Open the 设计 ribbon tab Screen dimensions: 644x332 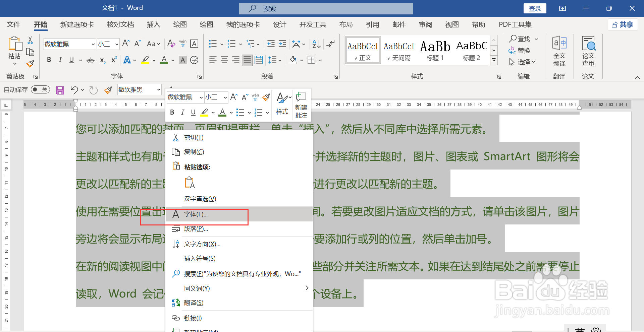[x=279, y=24]
